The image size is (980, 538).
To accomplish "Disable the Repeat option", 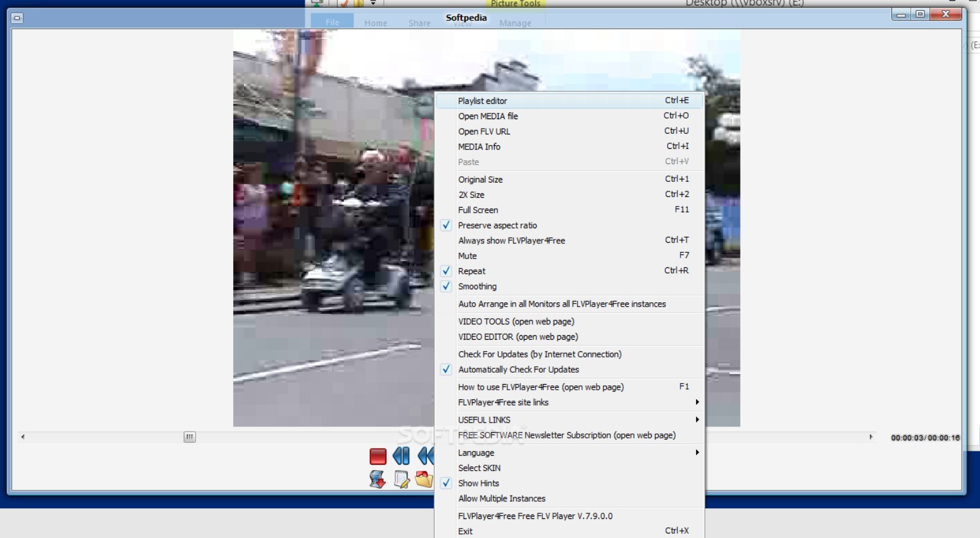I will [472, 271].
